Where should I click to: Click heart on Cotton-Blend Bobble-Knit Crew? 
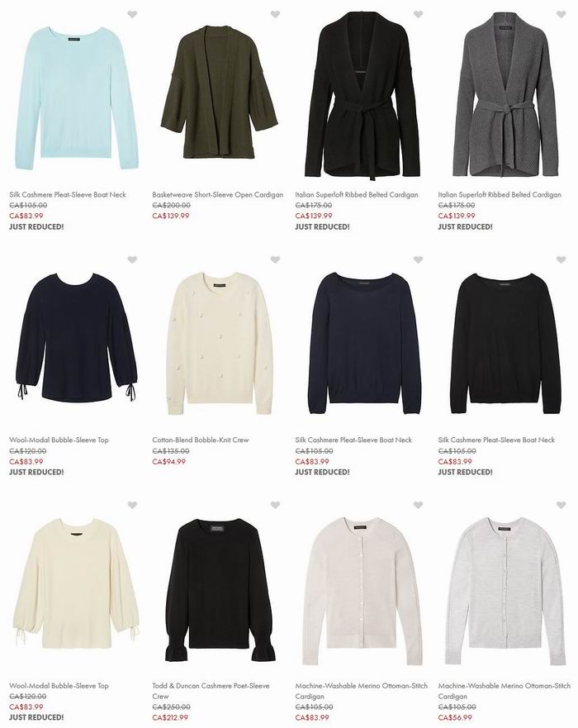(x=275, y=259)
